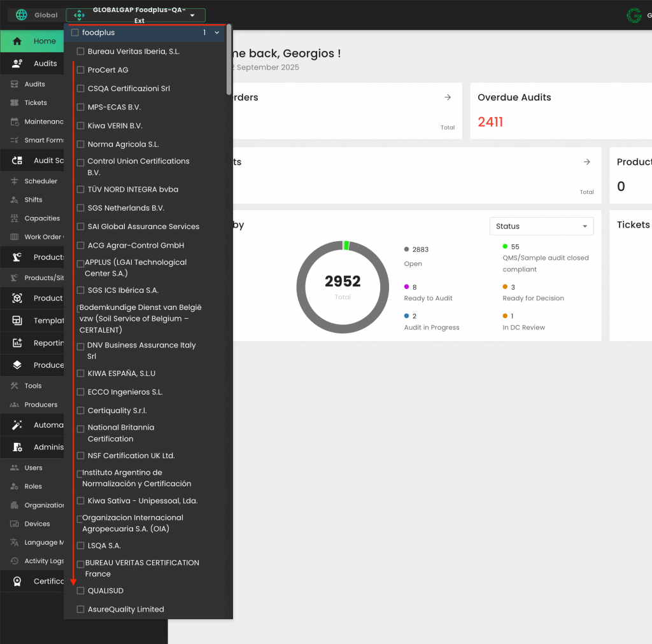
Task: Click the organization list scrollbar thumb
Action: point(229,59)
